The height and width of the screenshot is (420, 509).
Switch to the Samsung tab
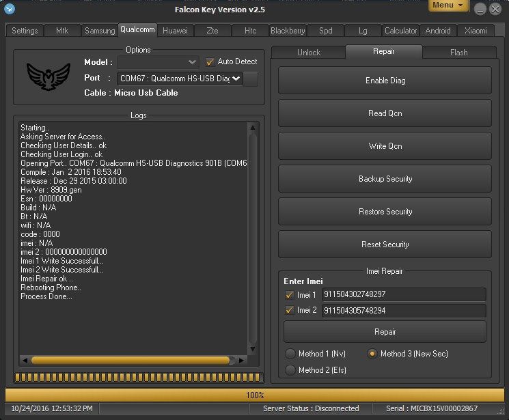100,31
